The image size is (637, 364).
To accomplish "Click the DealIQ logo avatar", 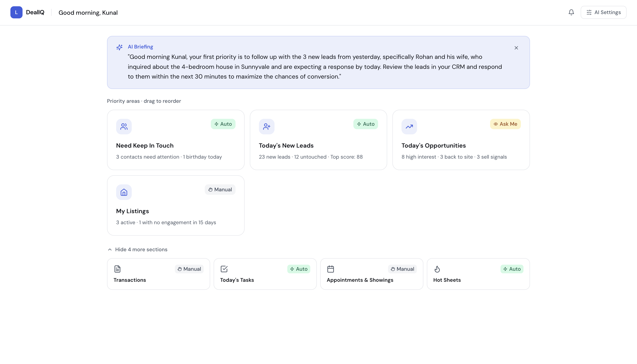I will (x=16, y=12).
